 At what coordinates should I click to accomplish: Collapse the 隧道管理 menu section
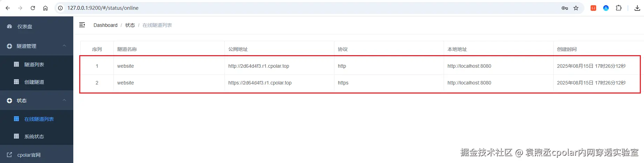64,46
